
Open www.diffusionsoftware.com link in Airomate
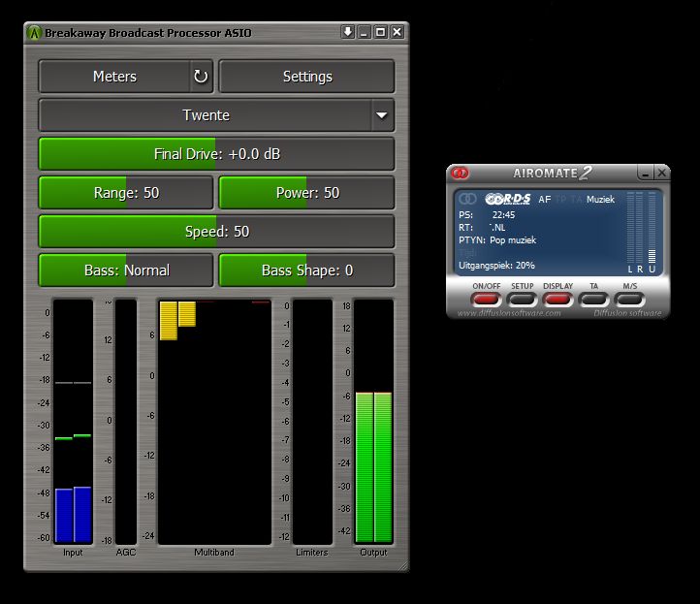509,313
